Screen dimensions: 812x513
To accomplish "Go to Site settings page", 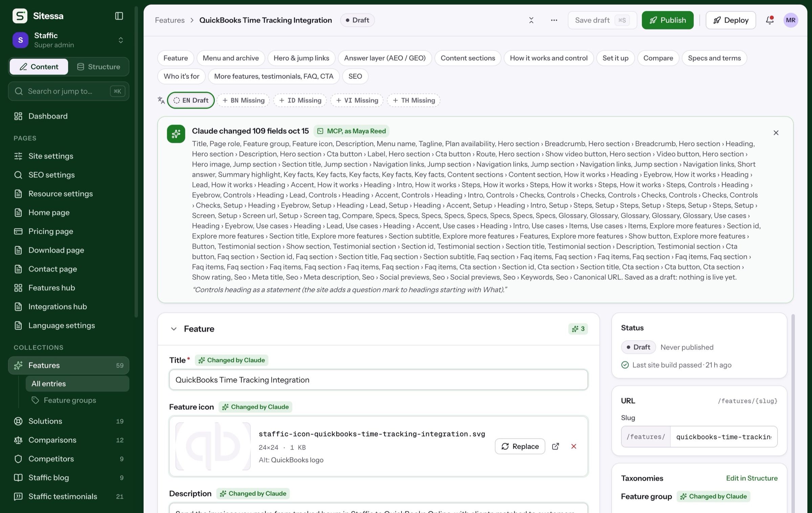I will point(68,156).
